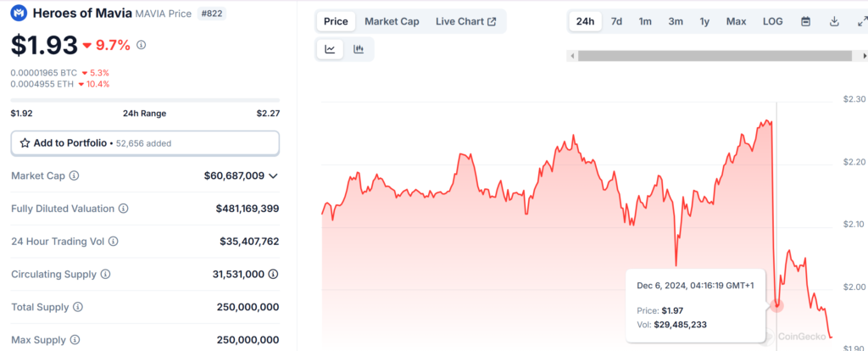The width and height of the screenshot is (868, 351).
Task: Switch to line chart view
Action: (330, 49)
